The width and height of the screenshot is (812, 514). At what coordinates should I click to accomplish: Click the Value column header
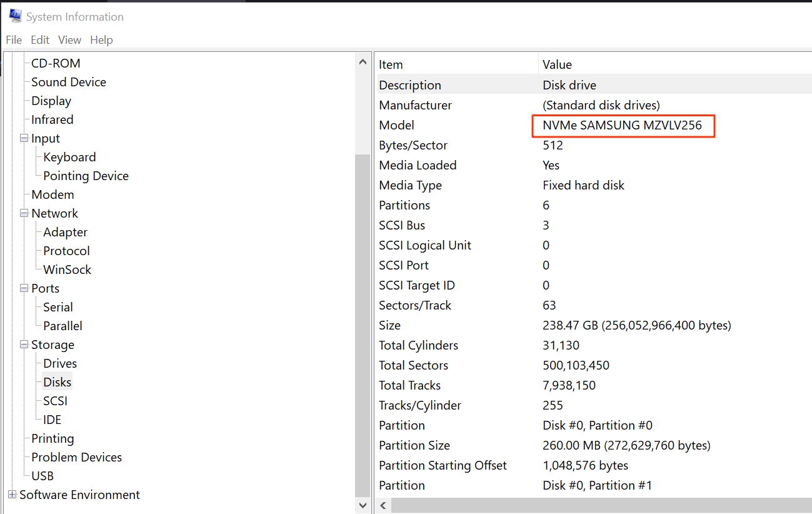(557, 64)
